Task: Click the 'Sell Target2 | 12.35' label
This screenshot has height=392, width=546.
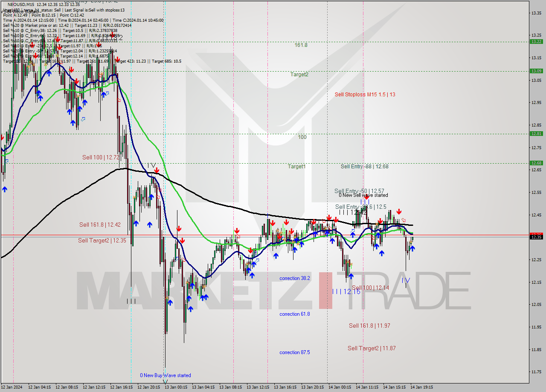Action: pos(102,241)
